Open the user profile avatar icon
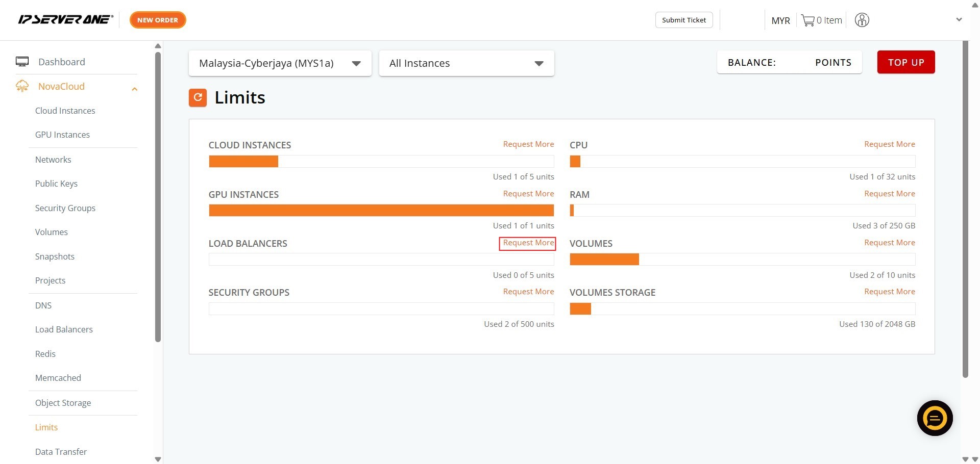 tap(862, 20)
